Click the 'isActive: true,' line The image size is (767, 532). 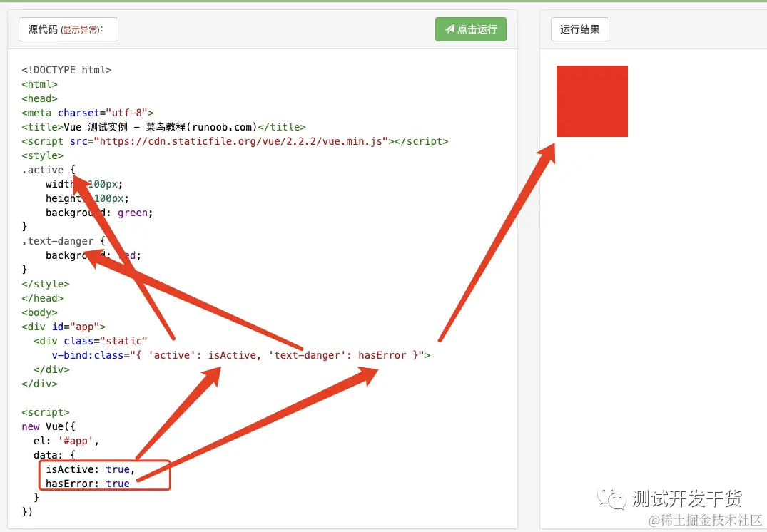point(91,469)
